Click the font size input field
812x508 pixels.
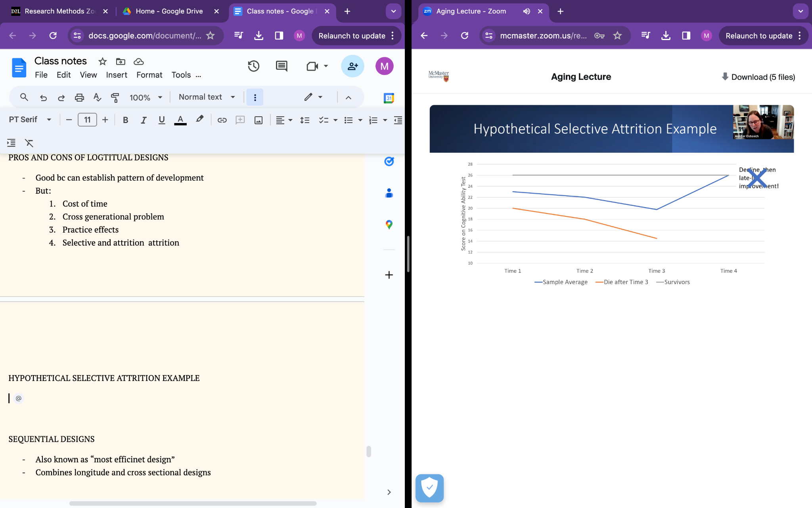(x=87, y=120)
